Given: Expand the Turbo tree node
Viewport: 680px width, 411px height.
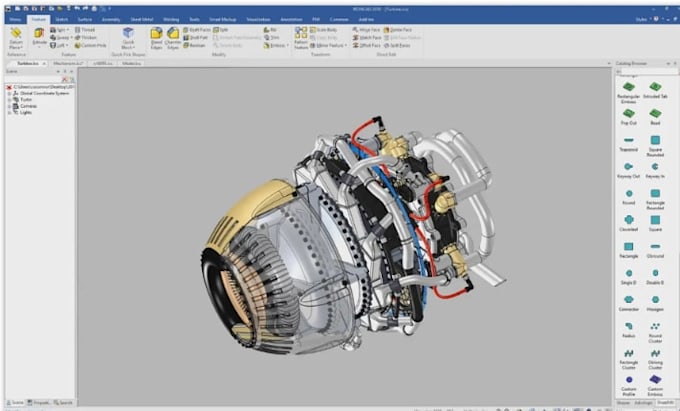Looking at the screenshot, I should coord(10,100).
